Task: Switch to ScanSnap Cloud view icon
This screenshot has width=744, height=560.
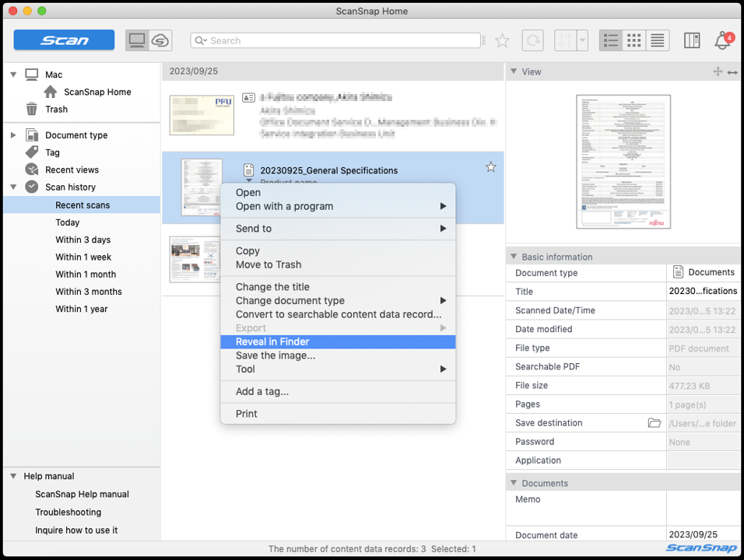Action: pyautogui.click(x=160, y=40)
